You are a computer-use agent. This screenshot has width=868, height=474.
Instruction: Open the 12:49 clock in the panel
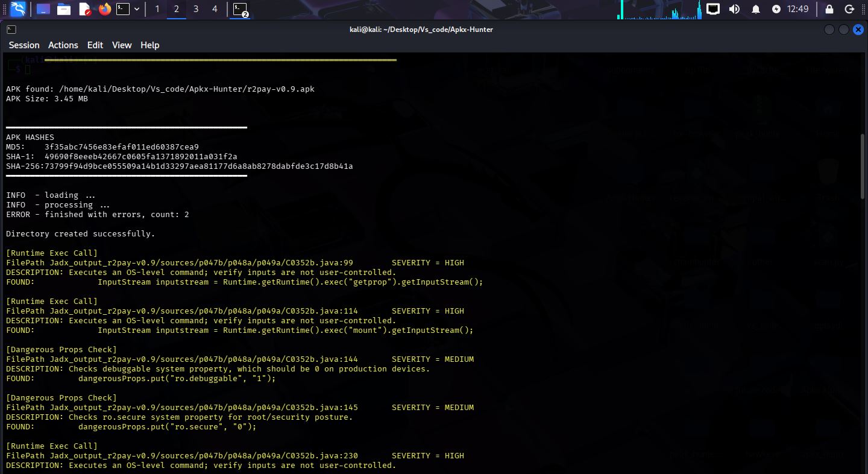coord(797,9)
